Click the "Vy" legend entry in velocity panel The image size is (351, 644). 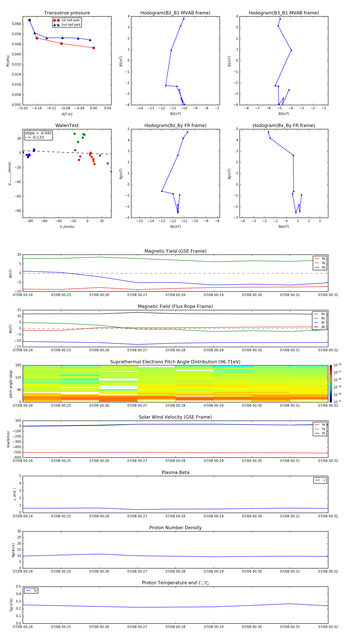[x=320, y=429]
